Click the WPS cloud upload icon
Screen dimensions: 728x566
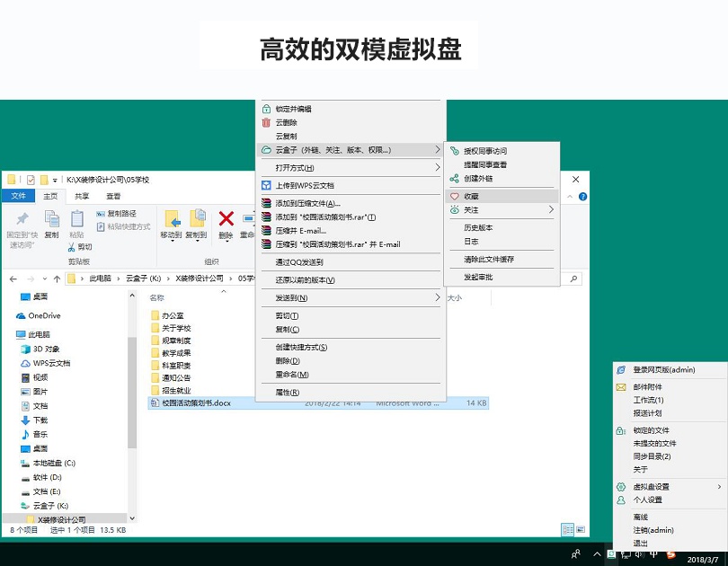[266, 186]
